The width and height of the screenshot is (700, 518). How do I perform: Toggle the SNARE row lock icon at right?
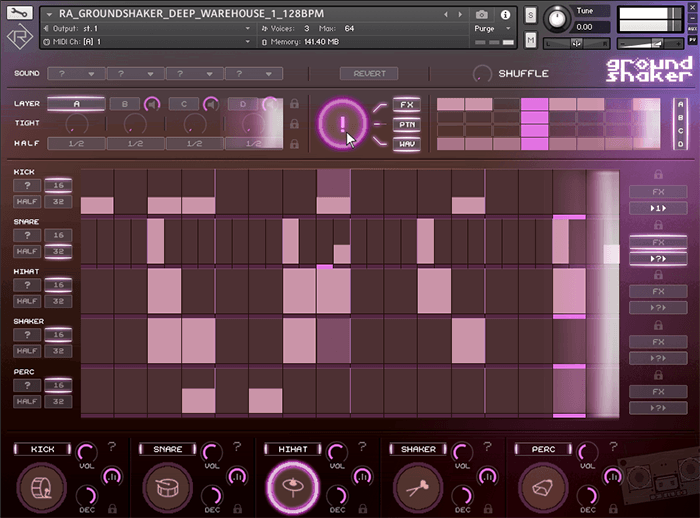[x=658, y=225]
